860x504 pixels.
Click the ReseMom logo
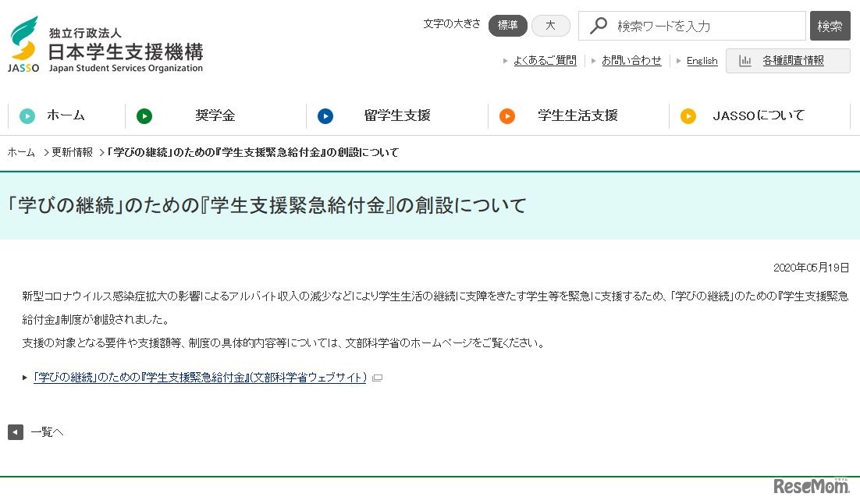point(810,486)
